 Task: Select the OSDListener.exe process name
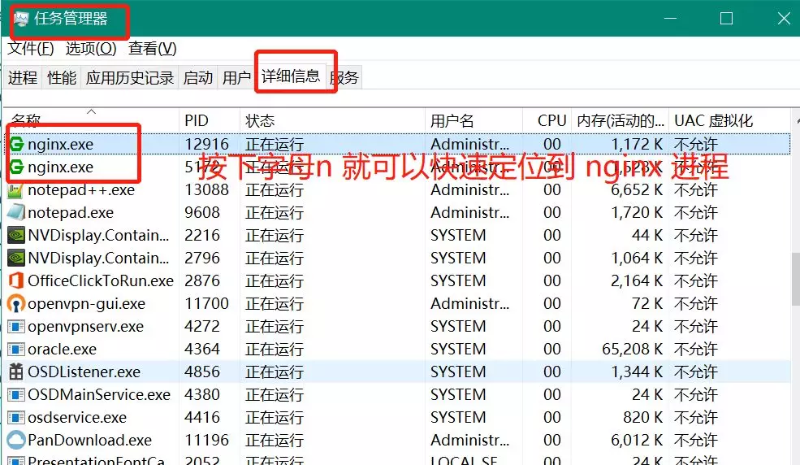tap(84, 372)
